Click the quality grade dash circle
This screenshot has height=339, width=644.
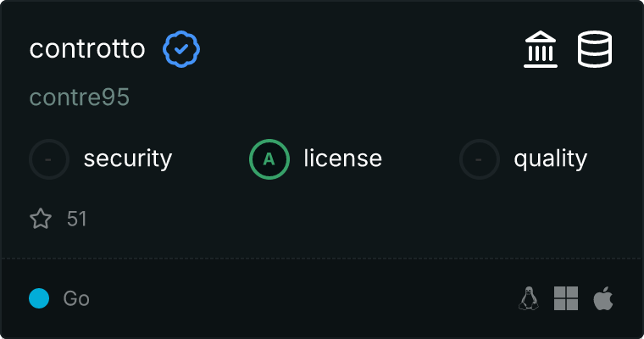tap(480, 158)
